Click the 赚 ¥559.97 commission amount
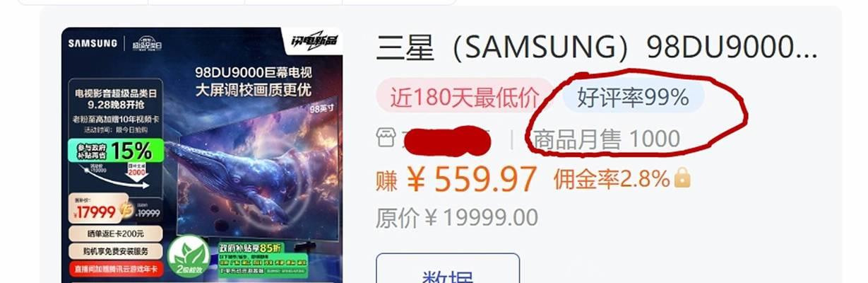This screenshot has height=283, width=868. click(x=457, y=180)
